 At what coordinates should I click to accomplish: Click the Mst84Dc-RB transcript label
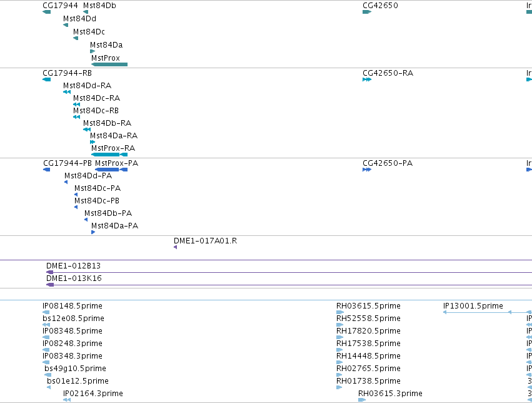[x=96, y=111]
